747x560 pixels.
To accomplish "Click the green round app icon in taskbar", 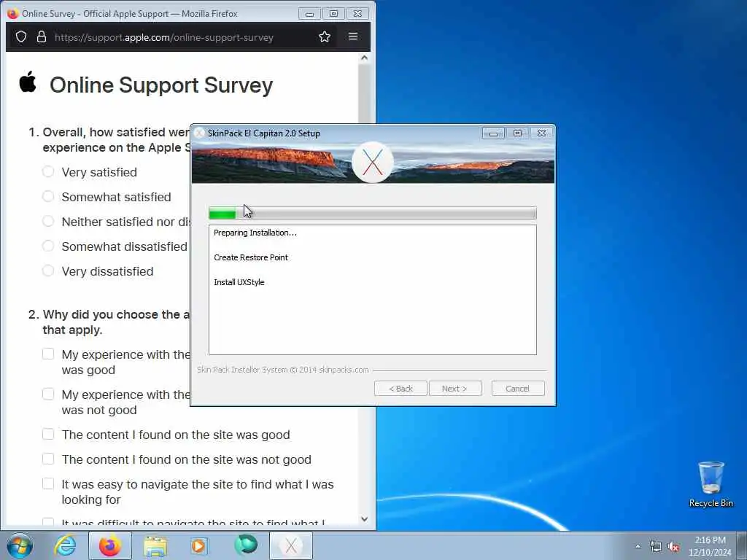I will tap(246, 545).
